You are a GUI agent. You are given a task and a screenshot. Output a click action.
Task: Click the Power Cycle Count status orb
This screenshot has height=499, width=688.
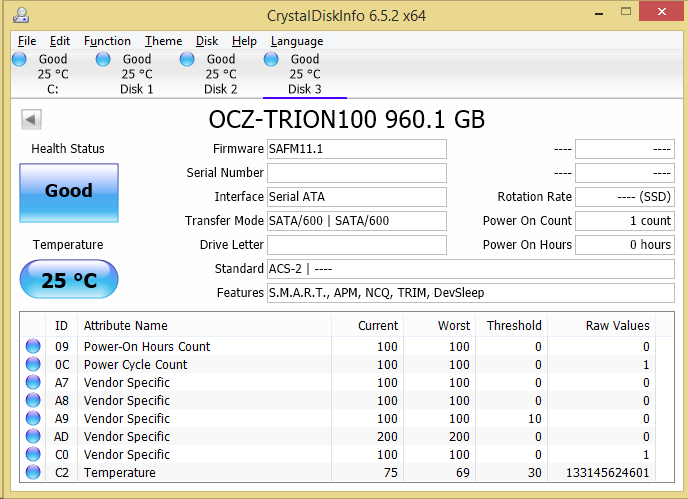click(34, 365)
